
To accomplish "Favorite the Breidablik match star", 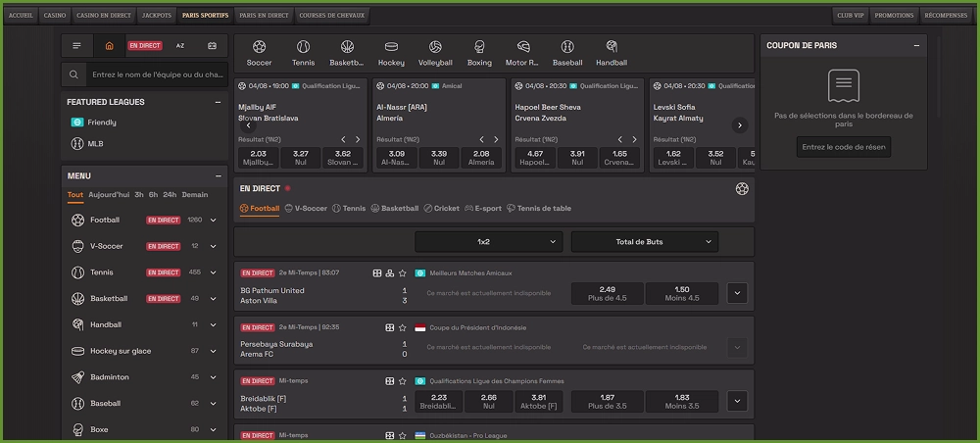I will 403,381.
